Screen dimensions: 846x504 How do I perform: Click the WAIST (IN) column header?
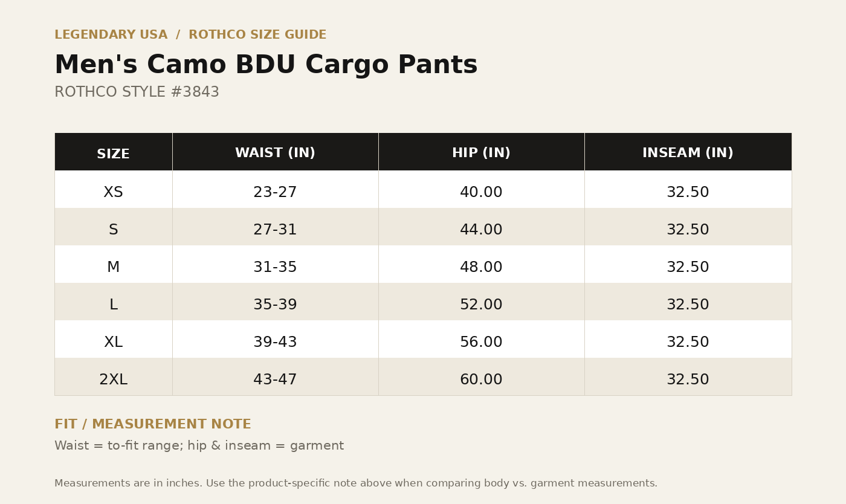[x=275, y=153]
